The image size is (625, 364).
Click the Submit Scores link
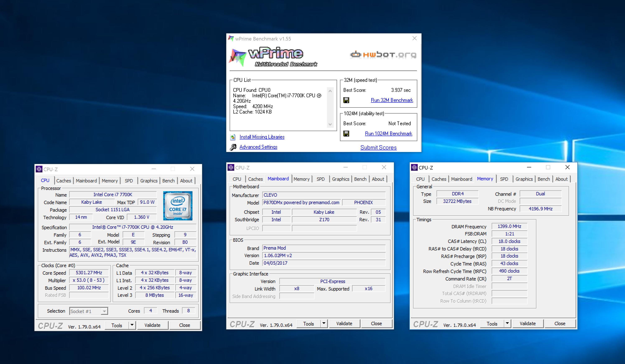[378, 147]
